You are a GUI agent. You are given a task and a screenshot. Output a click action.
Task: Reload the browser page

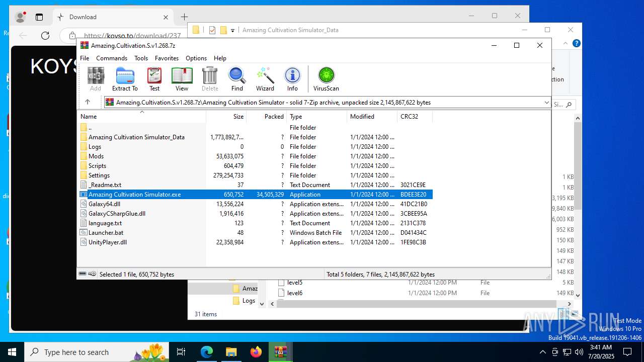point(45,35)
